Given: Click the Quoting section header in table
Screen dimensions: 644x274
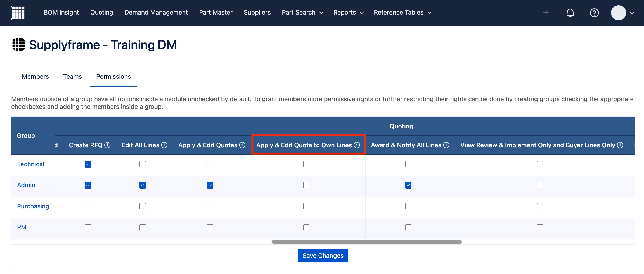Looking at the screenshot, I should (401, 126).
